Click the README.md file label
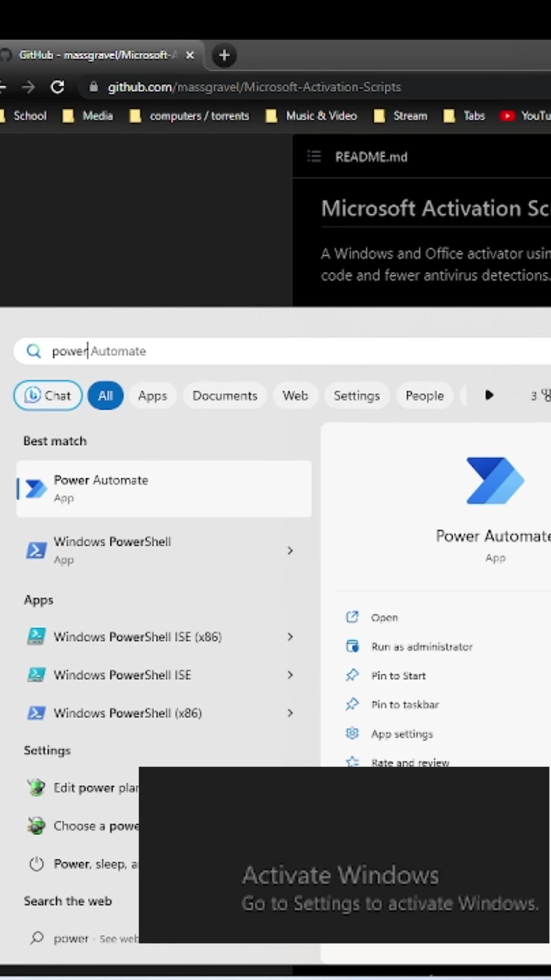This screenshot has height=980, width=551. (x=371, y=157)
